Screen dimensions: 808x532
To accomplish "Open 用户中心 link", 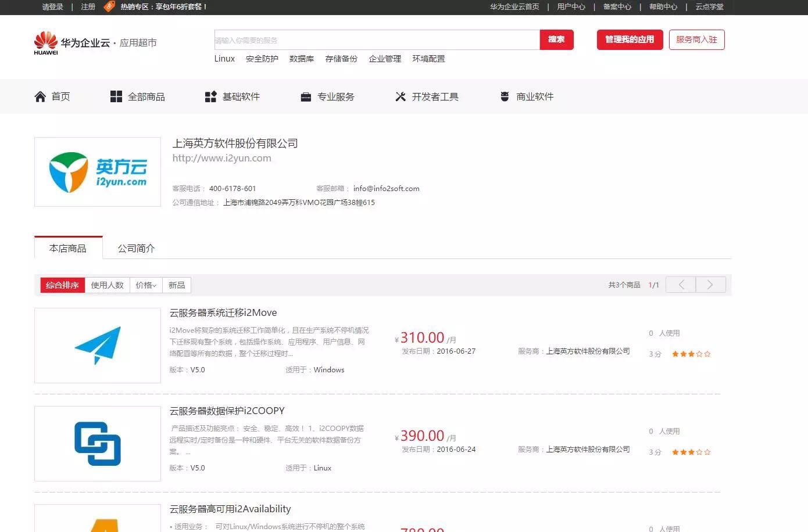I will [571, 7].
